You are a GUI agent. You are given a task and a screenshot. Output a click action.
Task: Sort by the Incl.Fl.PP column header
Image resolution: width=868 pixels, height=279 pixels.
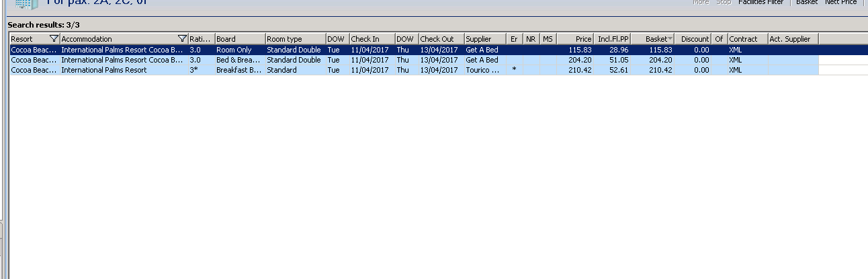[613, 39]
